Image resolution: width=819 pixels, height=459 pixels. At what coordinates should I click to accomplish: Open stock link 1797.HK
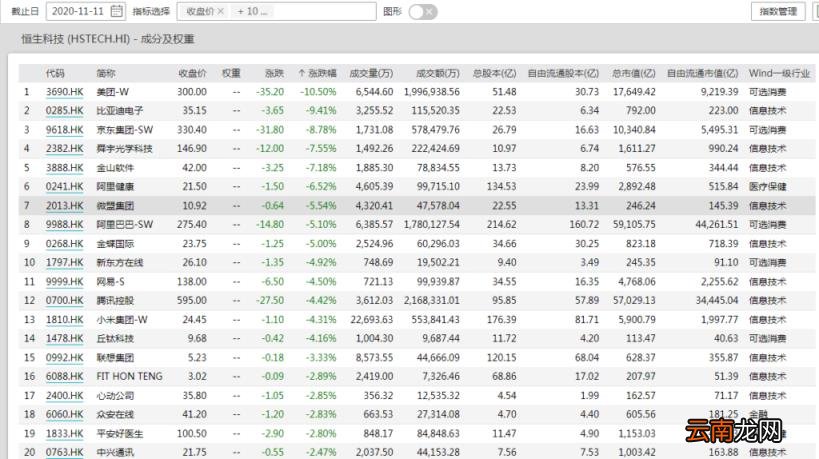pos(65,263)
